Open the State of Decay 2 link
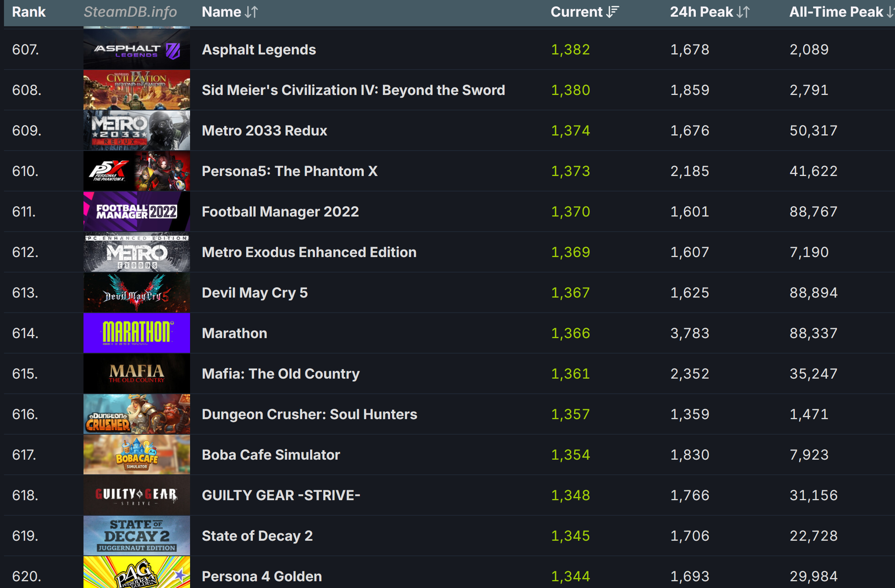 pos(257,536)
